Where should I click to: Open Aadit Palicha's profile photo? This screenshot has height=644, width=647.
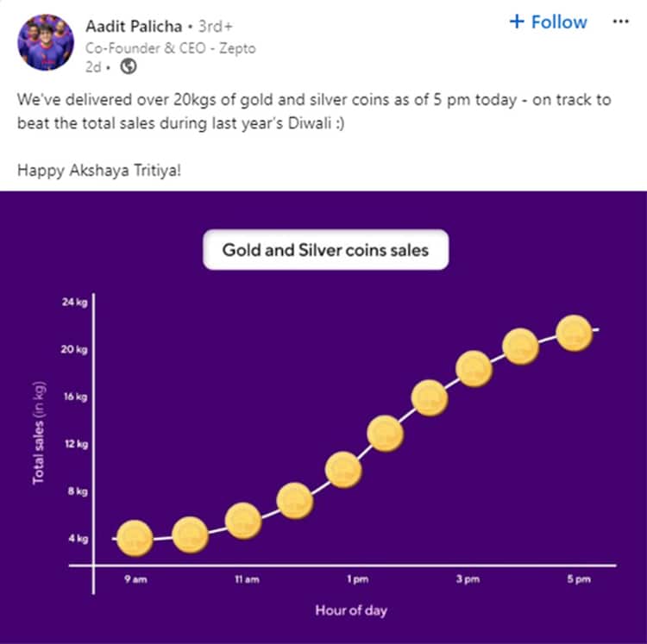pyautogui.click(x=45, y=42)
